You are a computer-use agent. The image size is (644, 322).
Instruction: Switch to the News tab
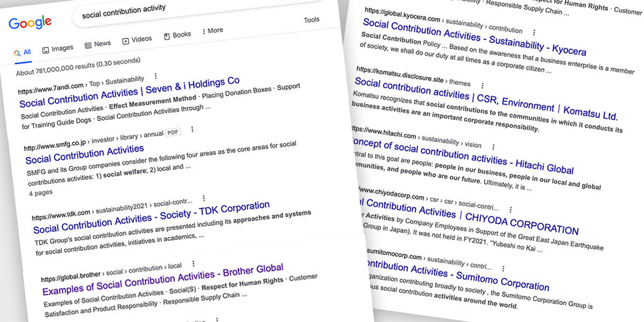point(98,45)
